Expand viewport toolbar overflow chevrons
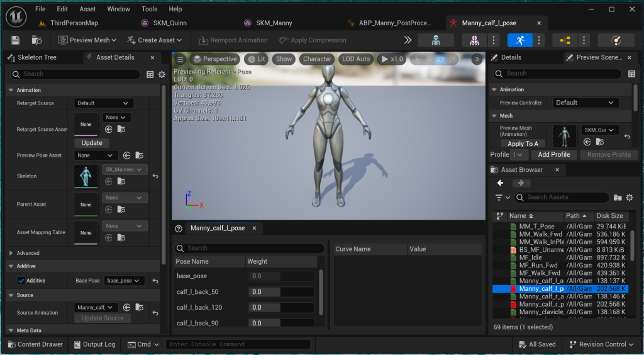The height and width of the screenshot is (355, 644). (x=477, y=59)
